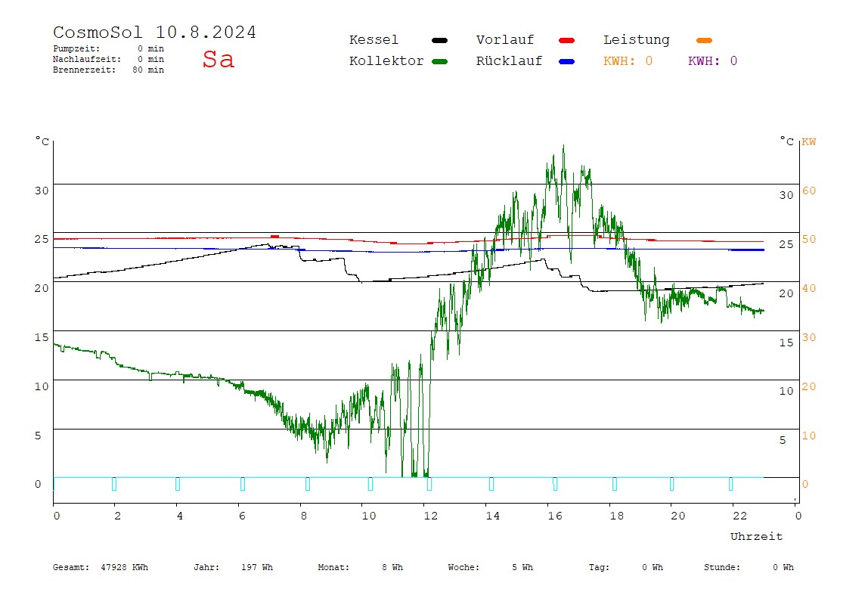Select the "Kollektor" legend label
The image size is (868, 614).
click(x=386, y=61)
